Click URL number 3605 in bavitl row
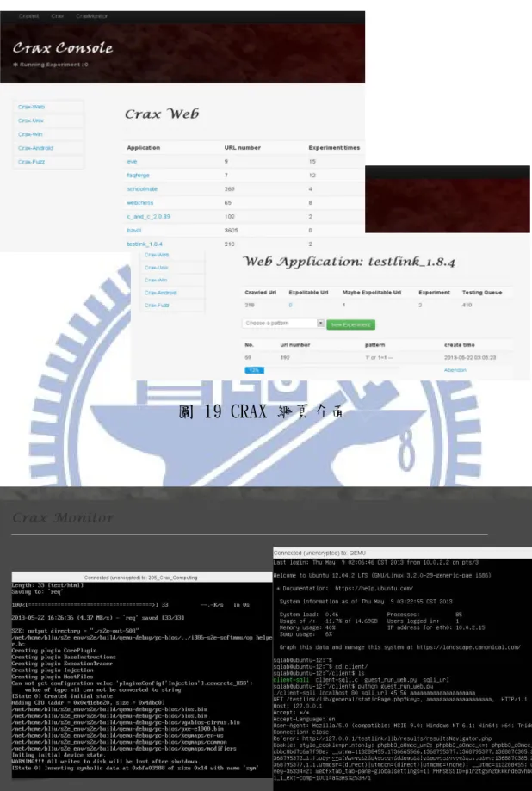The width and height of the screenshot is (532, 791). point(231,230)
